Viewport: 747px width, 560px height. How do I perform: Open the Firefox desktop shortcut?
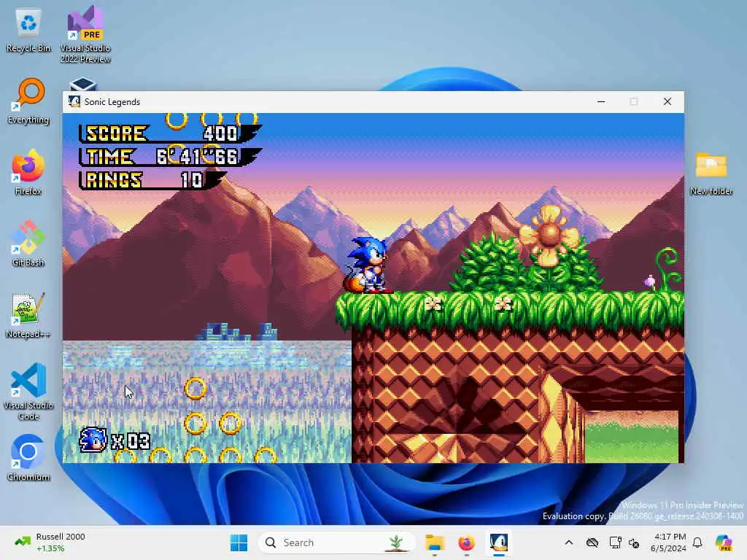(x=28, y=172)
